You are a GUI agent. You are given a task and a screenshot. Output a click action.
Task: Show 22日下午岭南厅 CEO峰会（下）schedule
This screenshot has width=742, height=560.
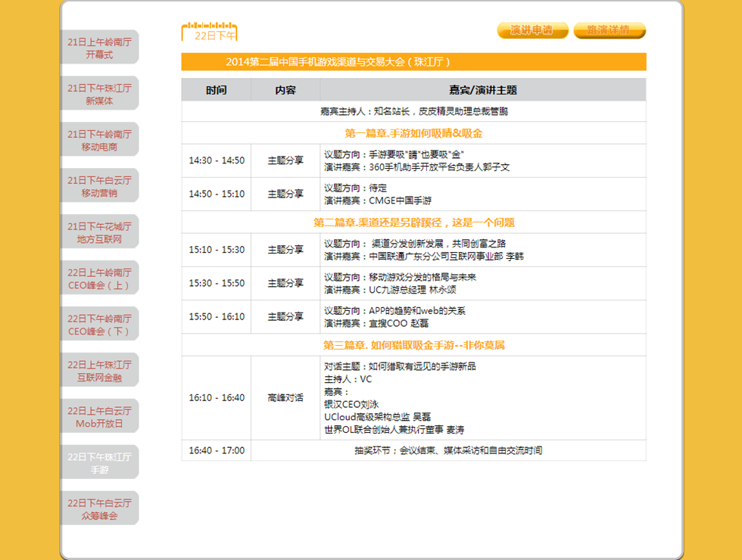click(x=100, y=324)
